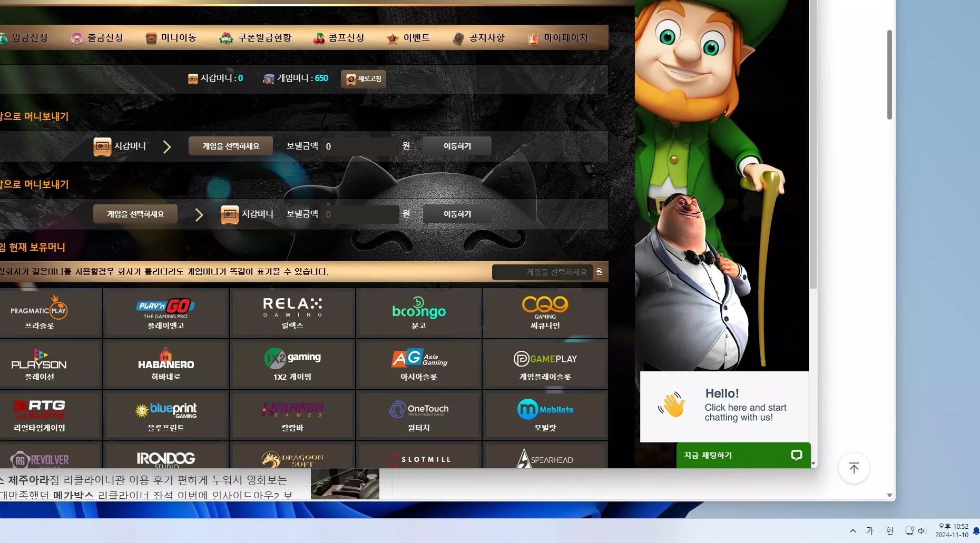Toggle the 한 Korean input mode indicator

pos(890,531)
